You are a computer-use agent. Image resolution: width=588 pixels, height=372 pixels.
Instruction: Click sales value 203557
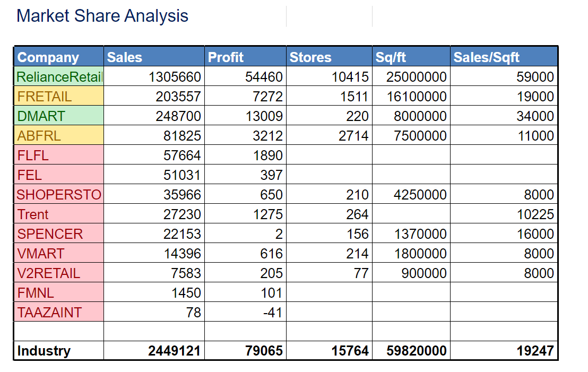coord(178,97)
